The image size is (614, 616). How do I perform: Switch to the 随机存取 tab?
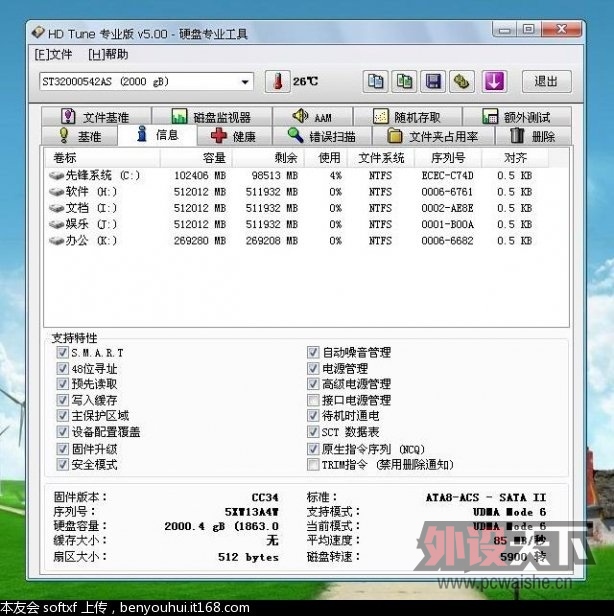tap(407, 117)
